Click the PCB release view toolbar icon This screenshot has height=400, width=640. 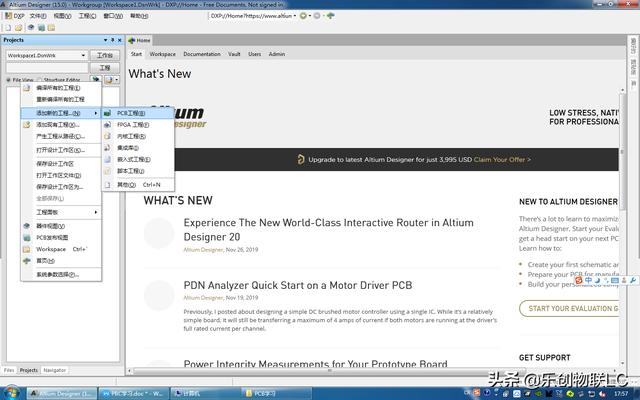[41, 28]
